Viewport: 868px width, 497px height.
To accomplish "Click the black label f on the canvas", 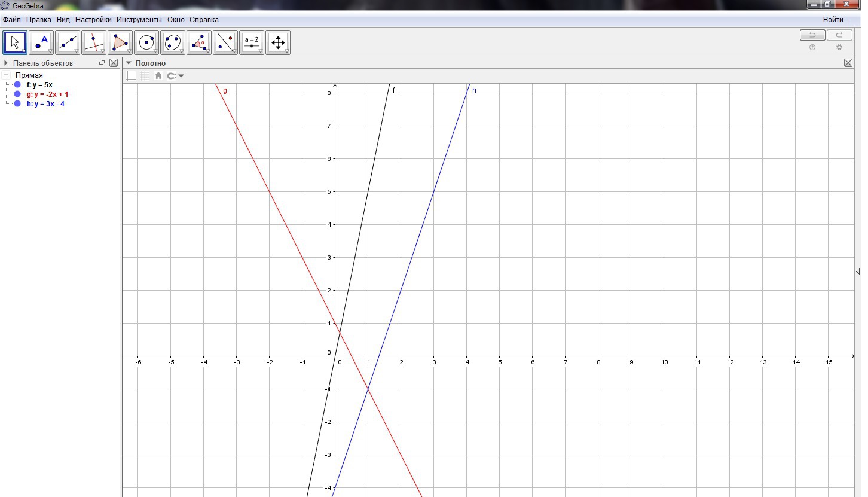I will tap(394, 90).
